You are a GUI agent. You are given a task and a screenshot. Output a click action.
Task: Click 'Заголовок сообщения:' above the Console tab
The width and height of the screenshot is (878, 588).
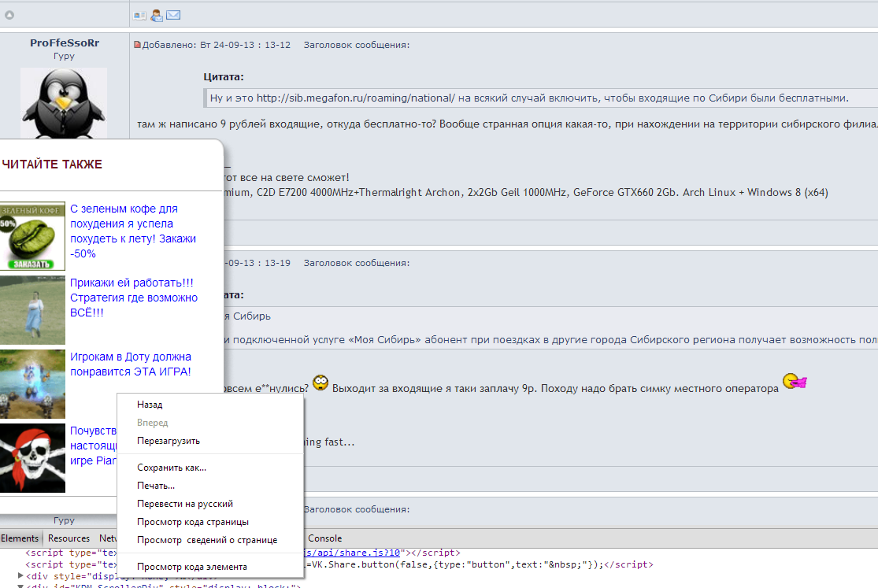357,509
